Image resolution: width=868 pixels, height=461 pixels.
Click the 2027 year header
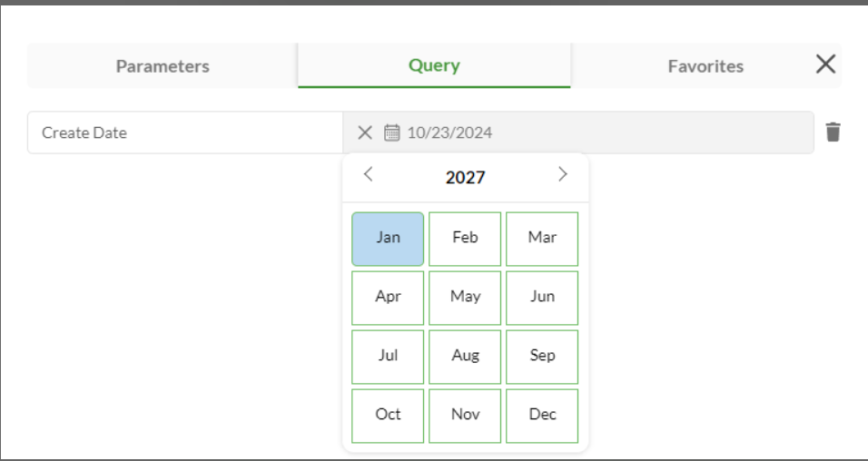coord(465,177)
